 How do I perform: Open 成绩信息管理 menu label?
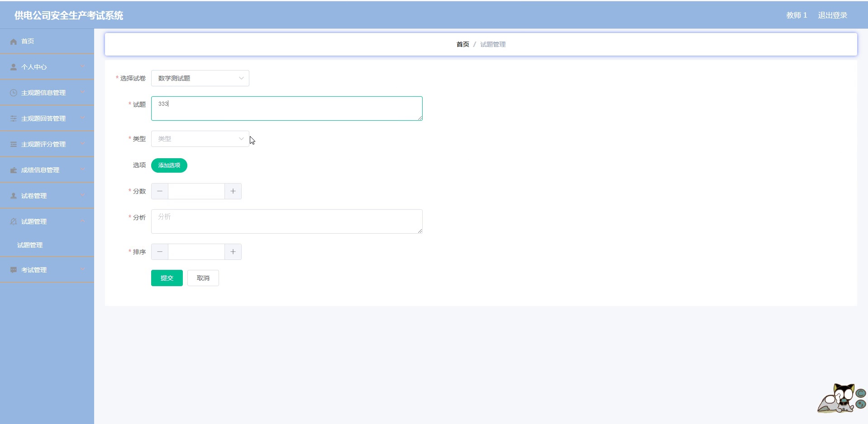(x=40, y=170)
